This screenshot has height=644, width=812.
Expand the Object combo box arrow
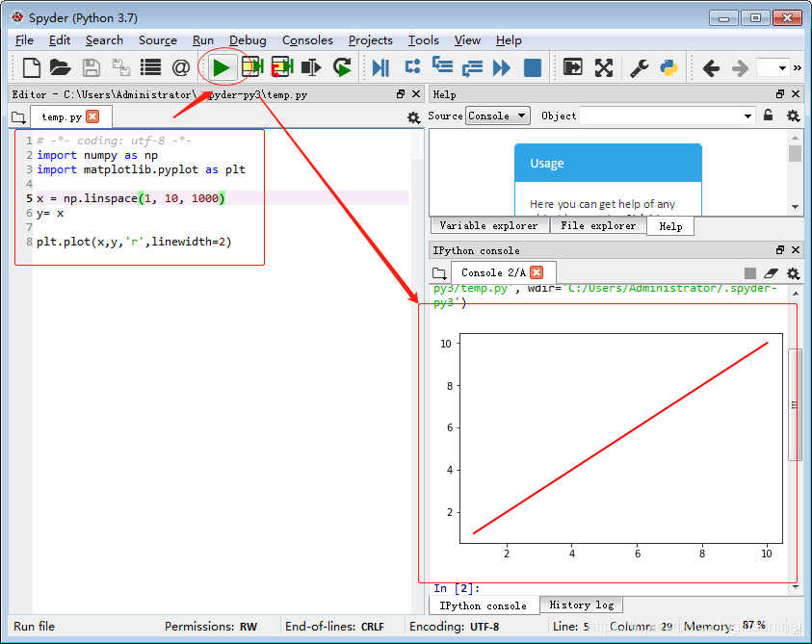pyautogui.click(x=747, y=116)
